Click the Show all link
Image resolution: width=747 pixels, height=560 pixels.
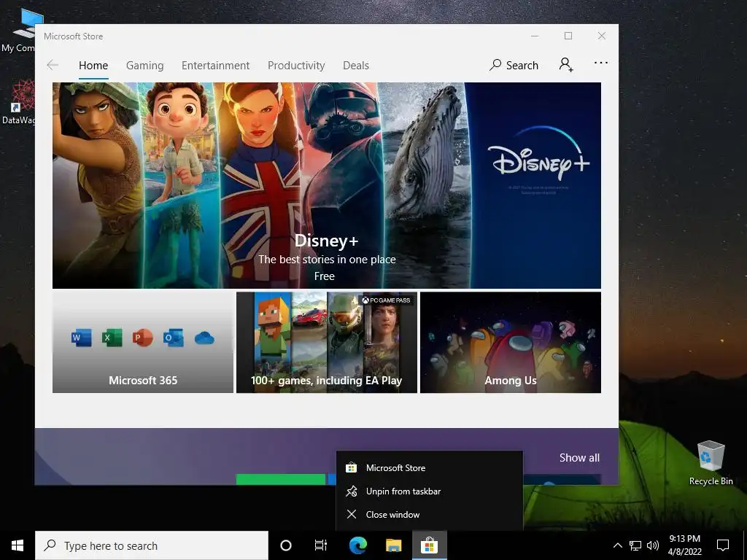[579, 458]
